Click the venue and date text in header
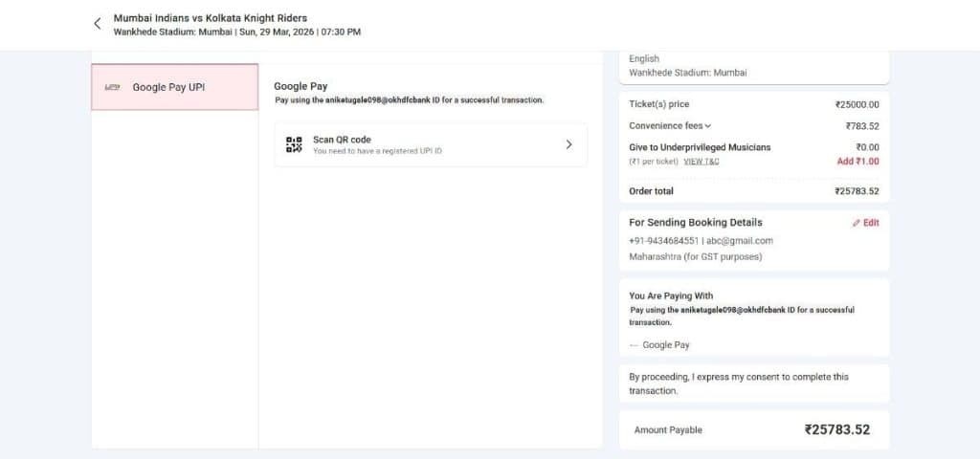Image resolution: width=980 pixels, height=459 pixels. [x=237, y=32]
